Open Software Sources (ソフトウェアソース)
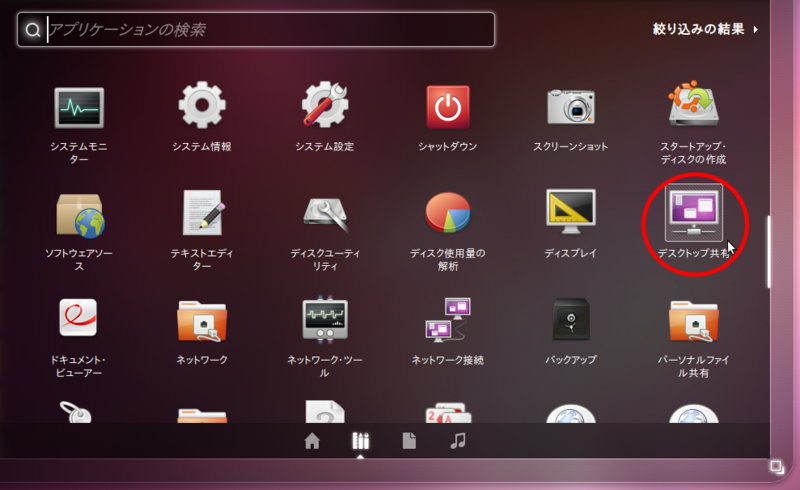The height and width of the screenshot is (490, 800). [x=80, y=215]
